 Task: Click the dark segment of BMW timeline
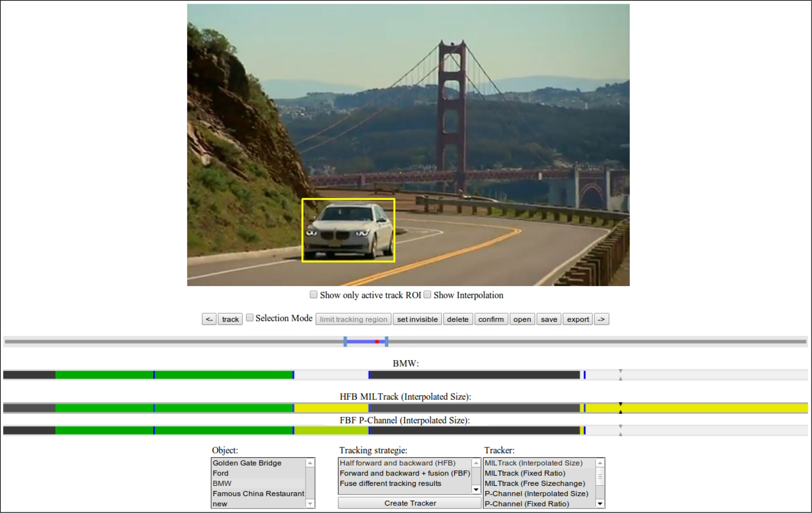pos(474,375)
